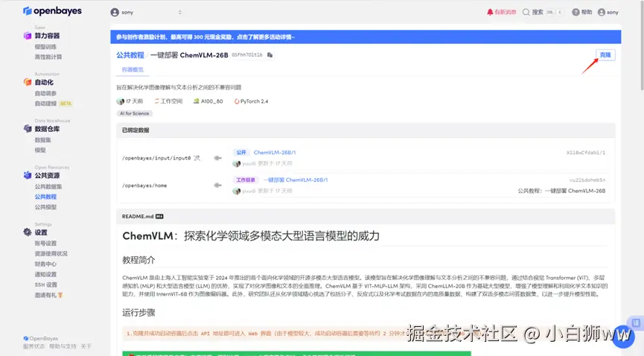The height and width of the screenshot is (356, 644).
Task: Open the 公共资源 section icon
Action: pyautogui.click(x=28, y=175)
